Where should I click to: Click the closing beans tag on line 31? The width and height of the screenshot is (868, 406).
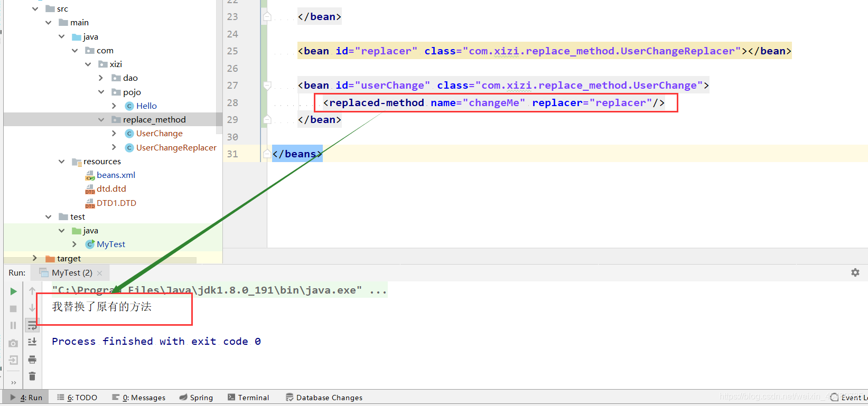point(297,154)
